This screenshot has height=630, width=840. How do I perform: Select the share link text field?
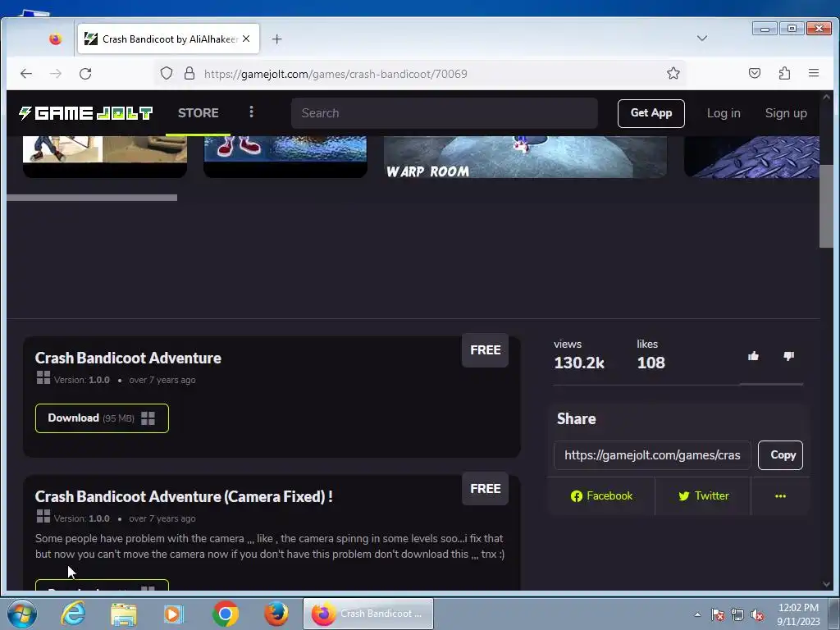pyautogui.click(x=652, y=454)
